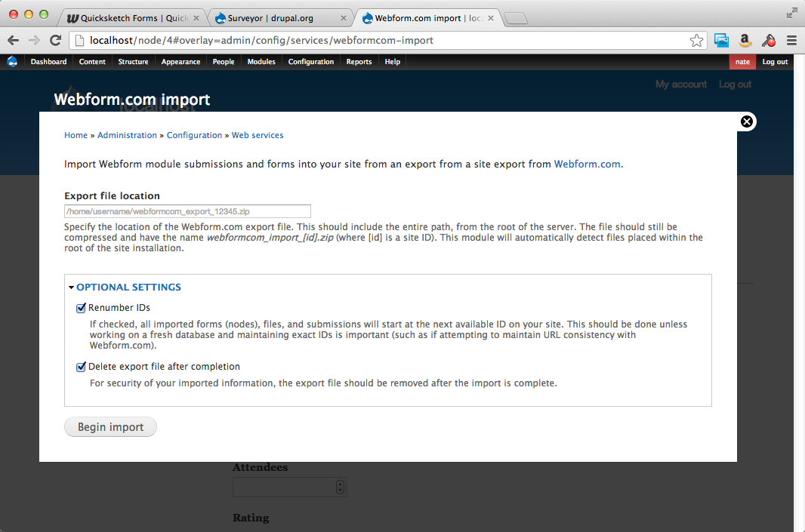
Task: Open the Structure admin menu item
Action: coord(134,62)
